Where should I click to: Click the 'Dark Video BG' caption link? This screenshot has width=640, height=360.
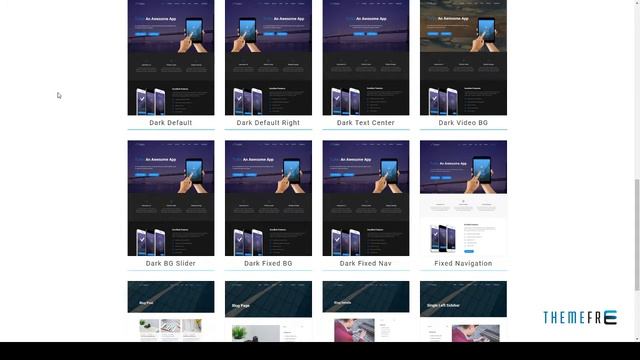[x=463, y=123]
